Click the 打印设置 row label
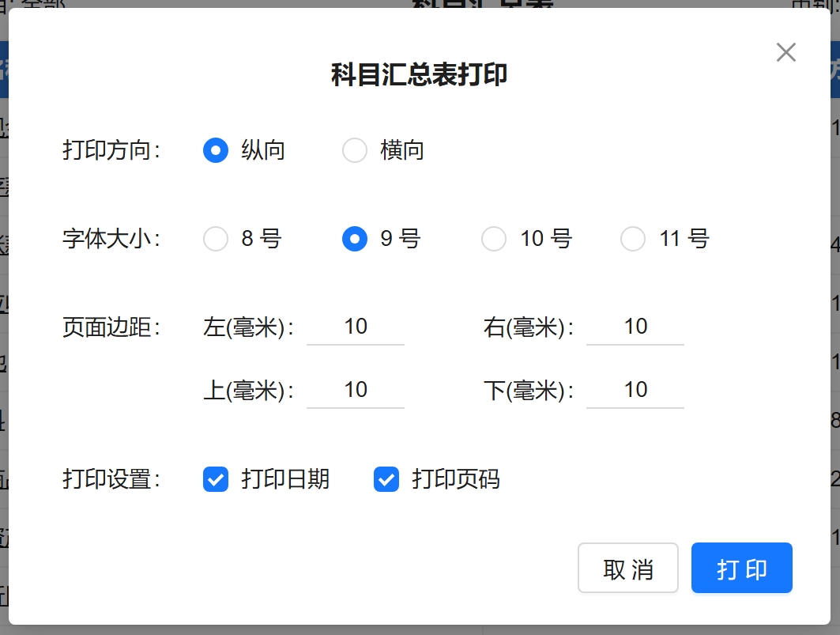Image resolution: width=840 pixels, height=635 pixels. coord(111,479)
